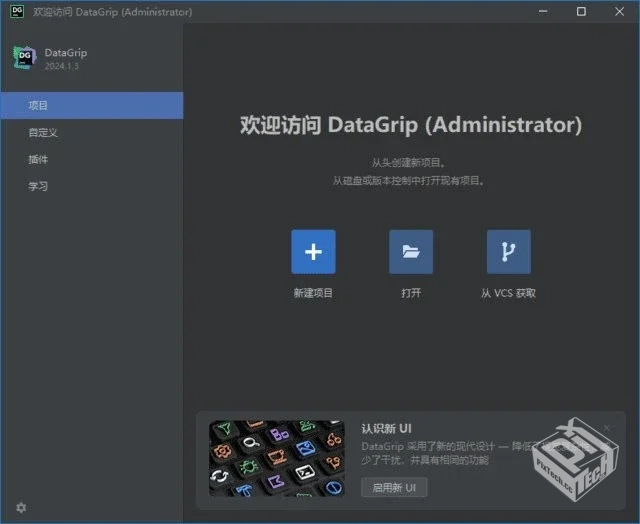This screenshot has width=640, height=524.
Task: Maximize the DataGrip welcome window
Action: tap(581, 11)
